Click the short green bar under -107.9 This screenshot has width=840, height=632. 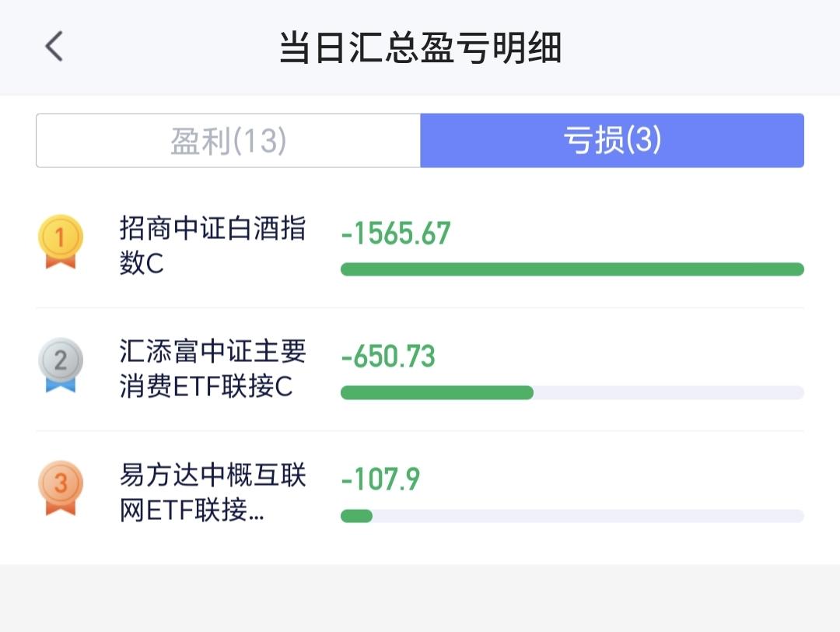(356, 516)
